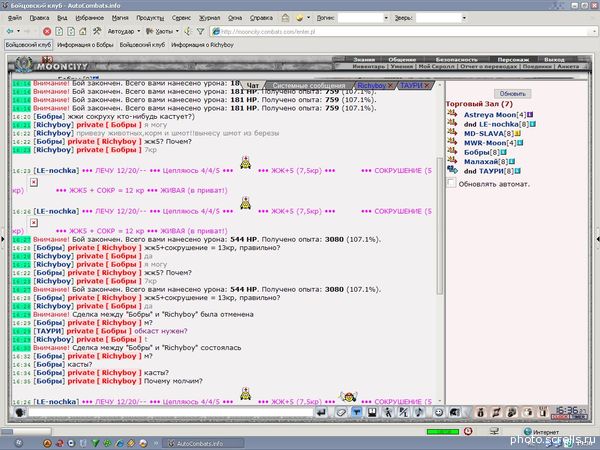
Task: Click info badge beside Малахай[8]
Action: click(x=512, y=161)
